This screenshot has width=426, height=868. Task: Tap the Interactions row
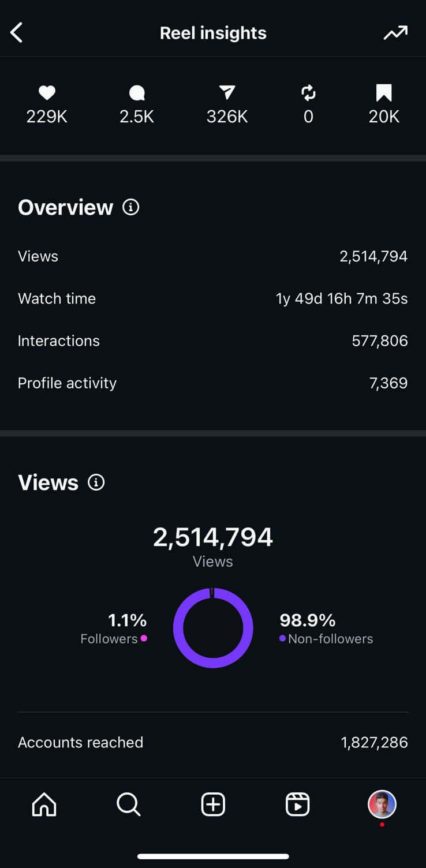(212, 341)
